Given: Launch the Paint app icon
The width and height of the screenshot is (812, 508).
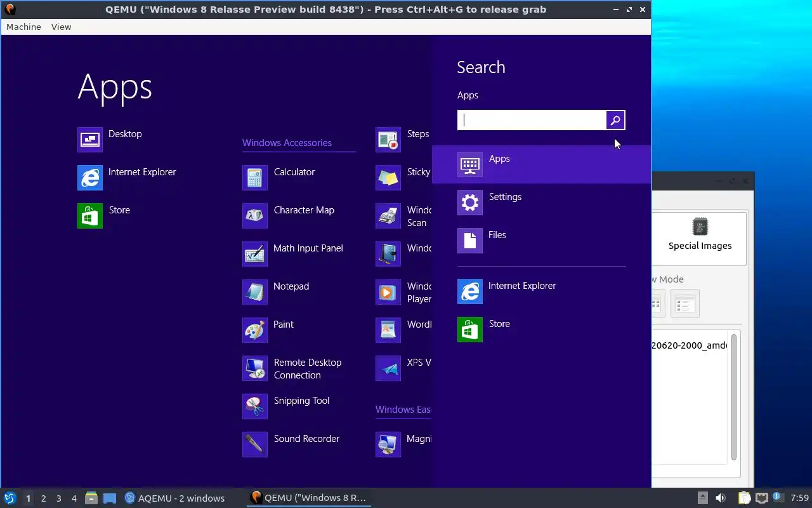Looking at the screenshot, I should pyautogui.click(x=255, y=330).
